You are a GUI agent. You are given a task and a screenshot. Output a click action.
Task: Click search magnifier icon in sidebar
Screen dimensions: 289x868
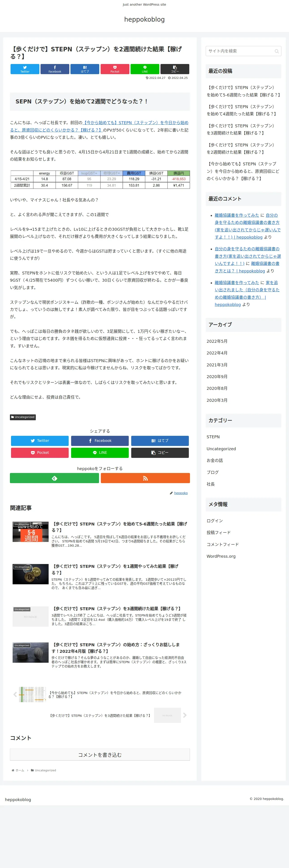[x=277, y=51]
